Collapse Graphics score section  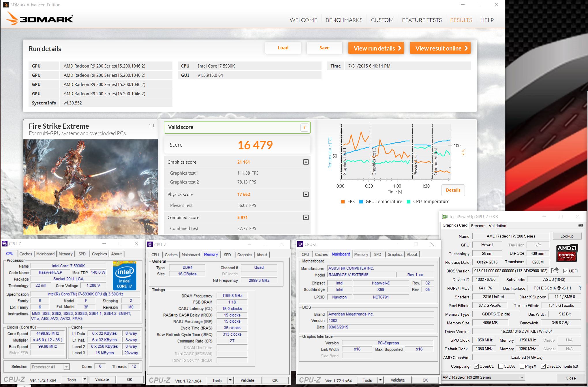point(306,162)
